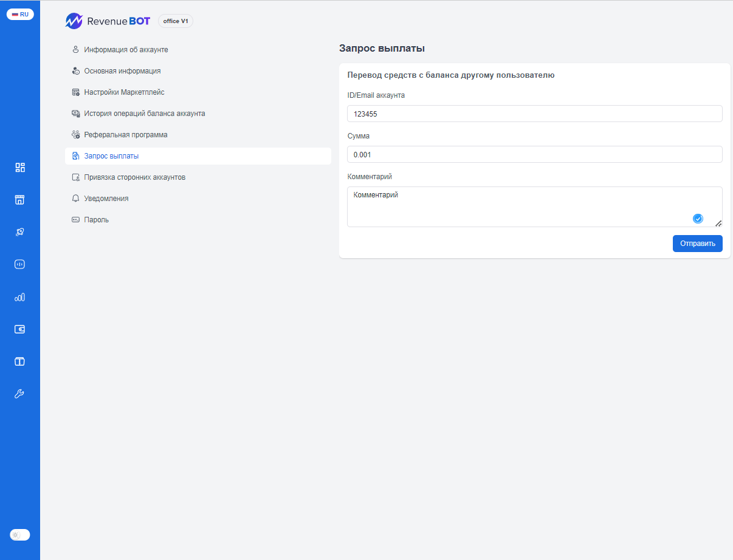Select Реферальная программа menu item
The height and width of the screenshot is (560, 733).
point(198,135)
